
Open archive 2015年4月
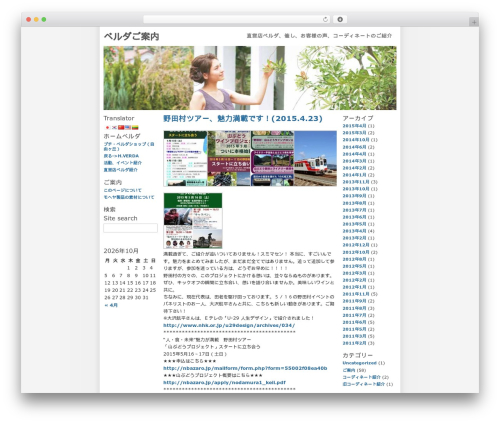coord(354,126)
